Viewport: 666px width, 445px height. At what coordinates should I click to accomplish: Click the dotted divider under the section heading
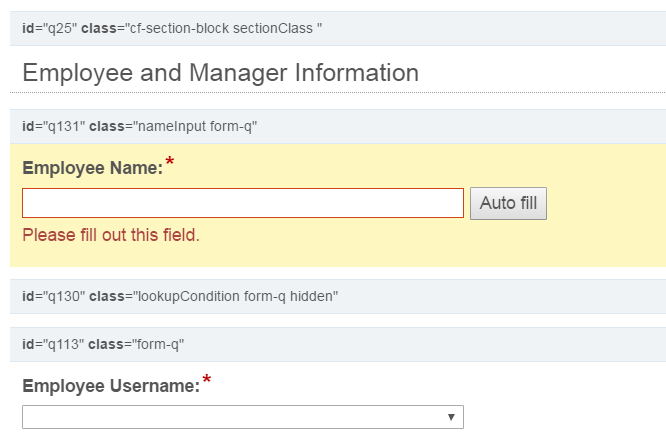[338, 92]
